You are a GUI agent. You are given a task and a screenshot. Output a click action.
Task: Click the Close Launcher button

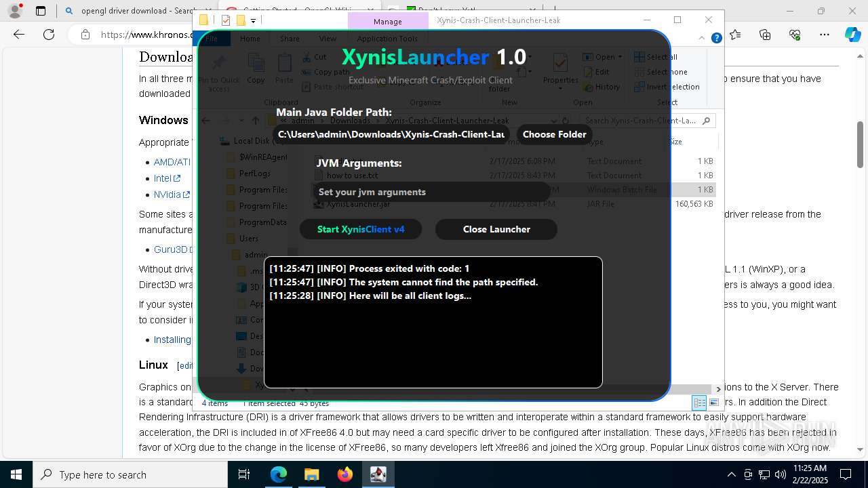point(496,229)
